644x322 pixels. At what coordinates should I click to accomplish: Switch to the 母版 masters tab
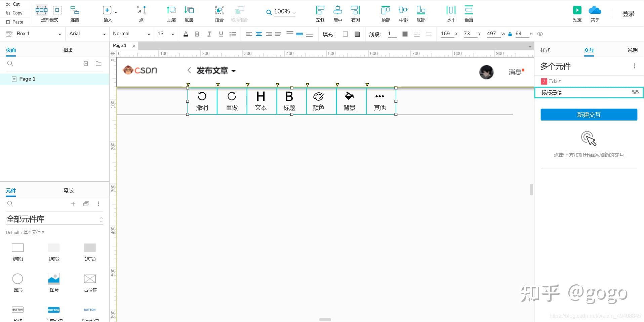pos(68,190)
